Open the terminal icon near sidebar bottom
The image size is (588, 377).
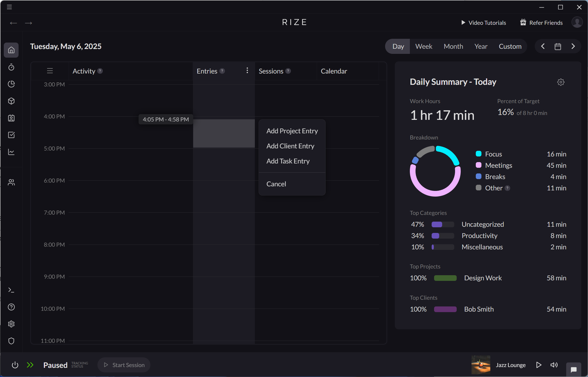pos(11,290)
